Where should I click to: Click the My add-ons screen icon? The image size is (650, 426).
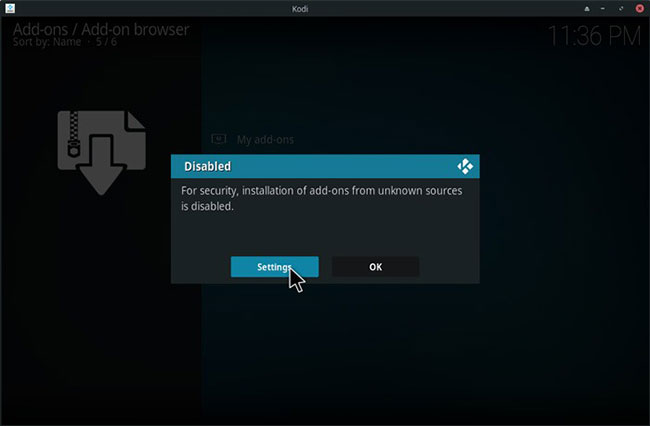(x=219, y=139)
